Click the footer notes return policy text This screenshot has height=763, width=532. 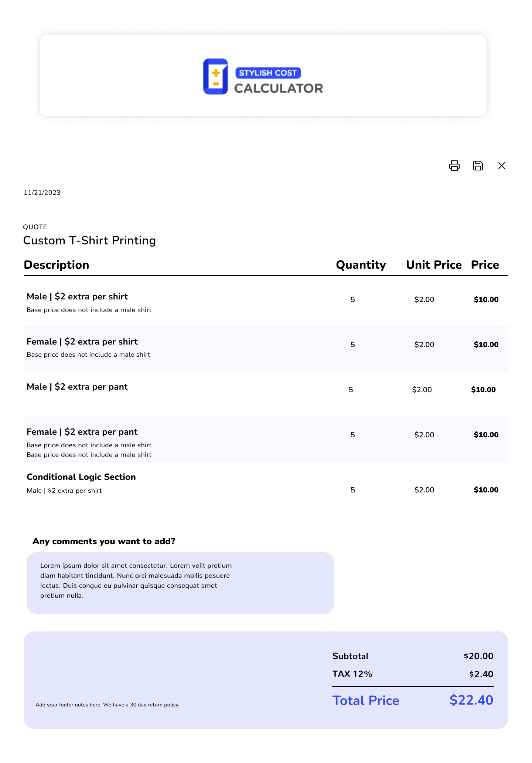pos(108,705)
